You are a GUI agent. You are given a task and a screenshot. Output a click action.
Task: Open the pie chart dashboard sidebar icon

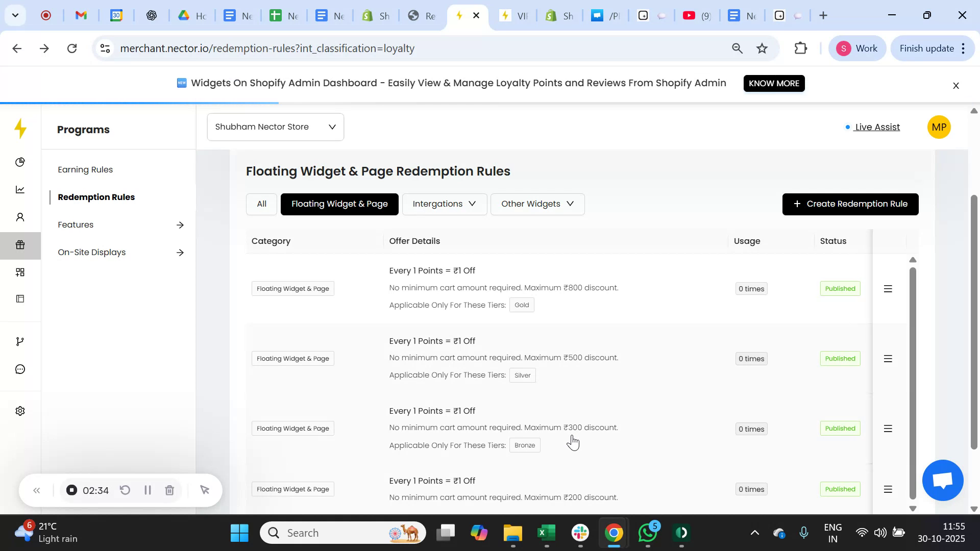pos(20,162)
